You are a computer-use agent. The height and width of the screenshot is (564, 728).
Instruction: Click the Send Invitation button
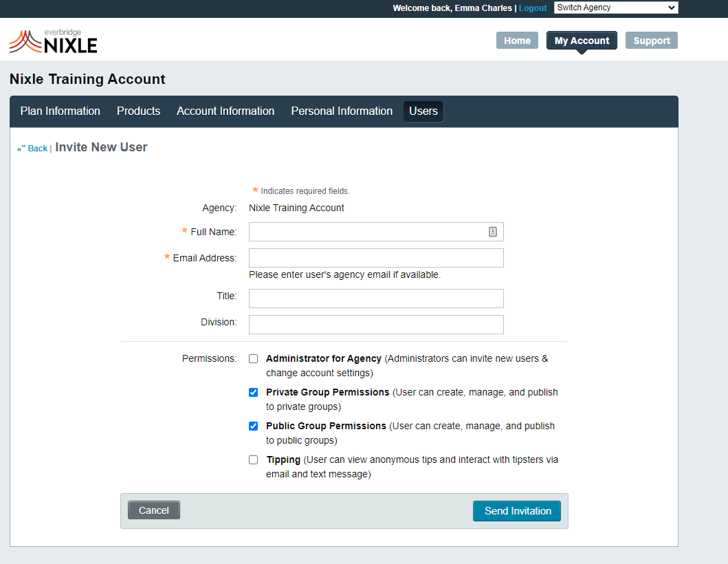click(517, 511)
